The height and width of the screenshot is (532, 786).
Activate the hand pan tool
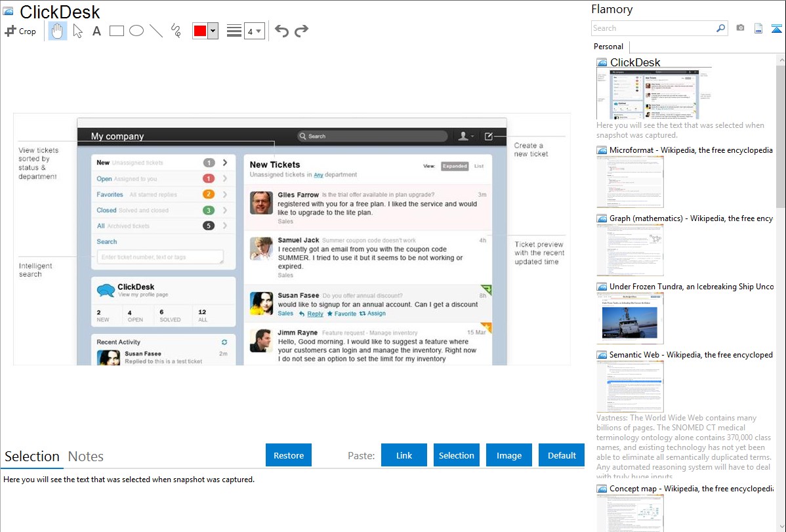click(58, 31)
